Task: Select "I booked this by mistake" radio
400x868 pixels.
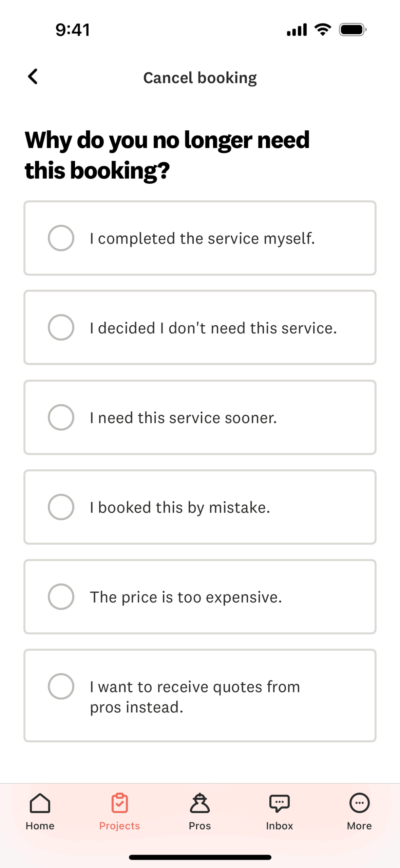Action: (x=61, y=507)
